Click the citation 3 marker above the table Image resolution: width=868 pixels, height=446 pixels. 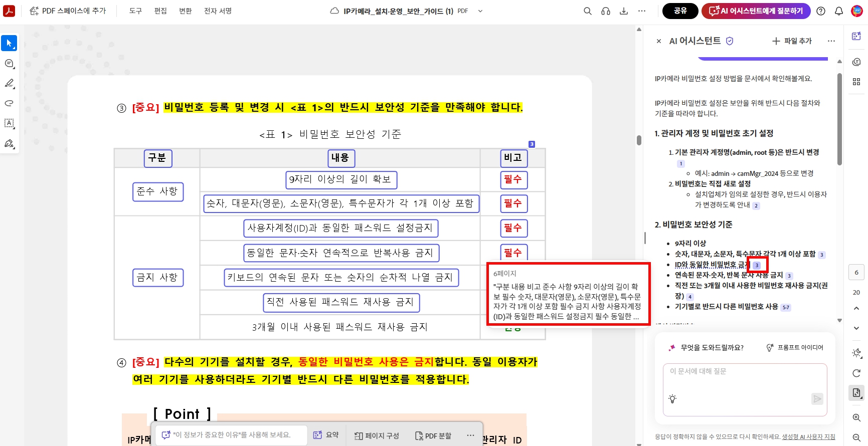(532, 144)
